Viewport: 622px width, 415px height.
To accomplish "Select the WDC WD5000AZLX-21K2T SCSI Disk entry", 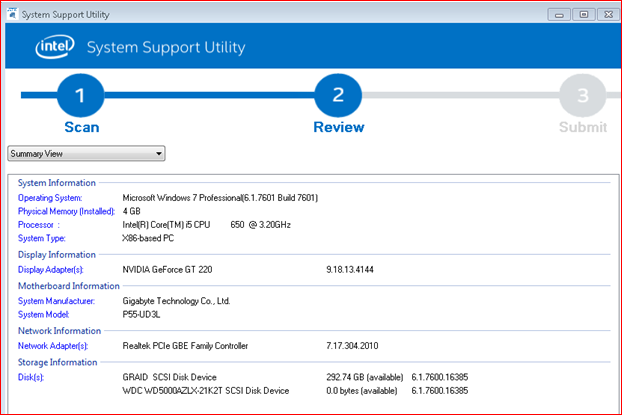I will [x=205, y=391].
